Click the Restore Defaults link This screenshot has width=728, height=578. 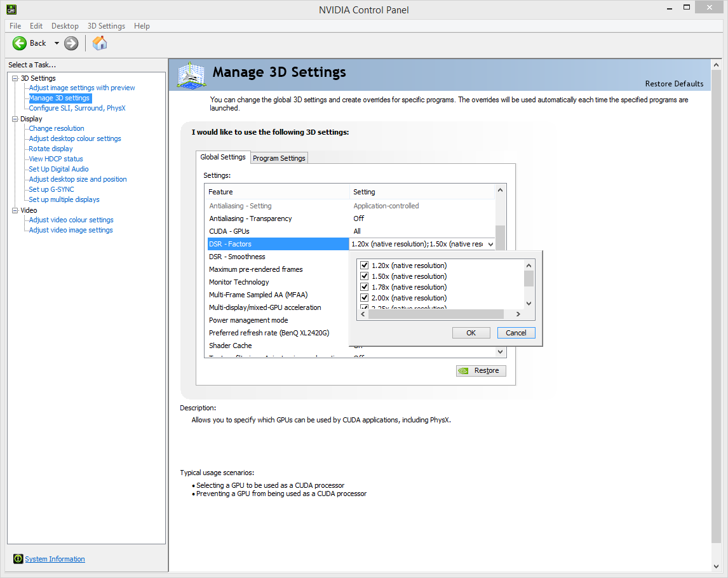[674, 84]
